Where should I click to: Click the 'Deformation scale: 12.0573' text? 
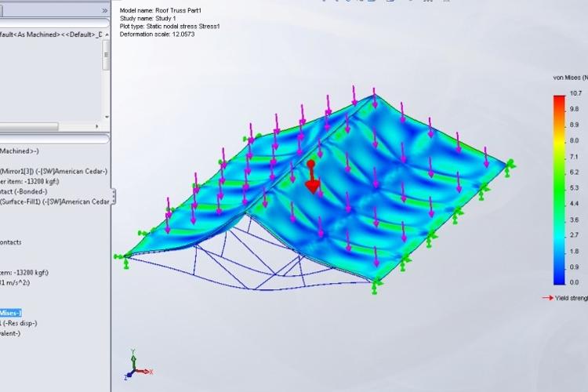tap(157, 34)
